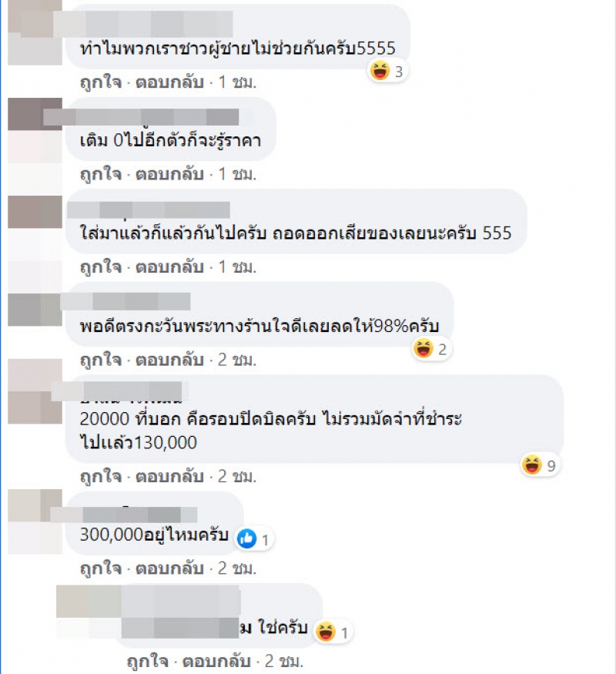Click the haha emoji on the ใช่ครับ reply
This screenshot has width=616, height=674.
(x=325, y=632)
